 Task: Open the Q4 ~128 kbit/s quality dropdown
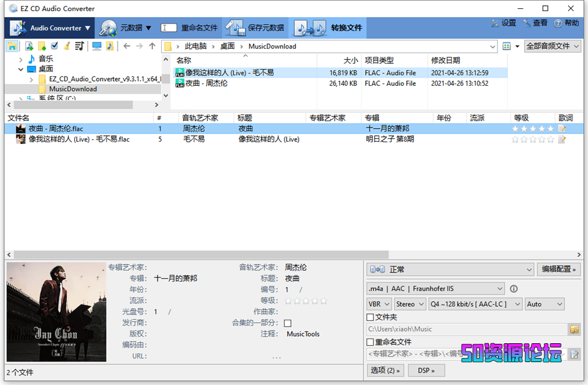[475, 304]
